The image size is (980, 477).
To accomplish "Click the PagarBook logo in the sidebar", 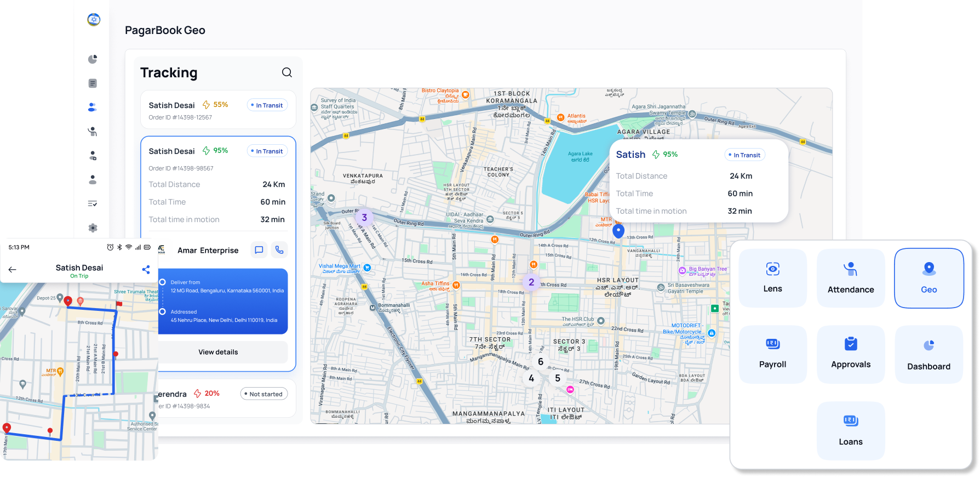I will 94,20.
